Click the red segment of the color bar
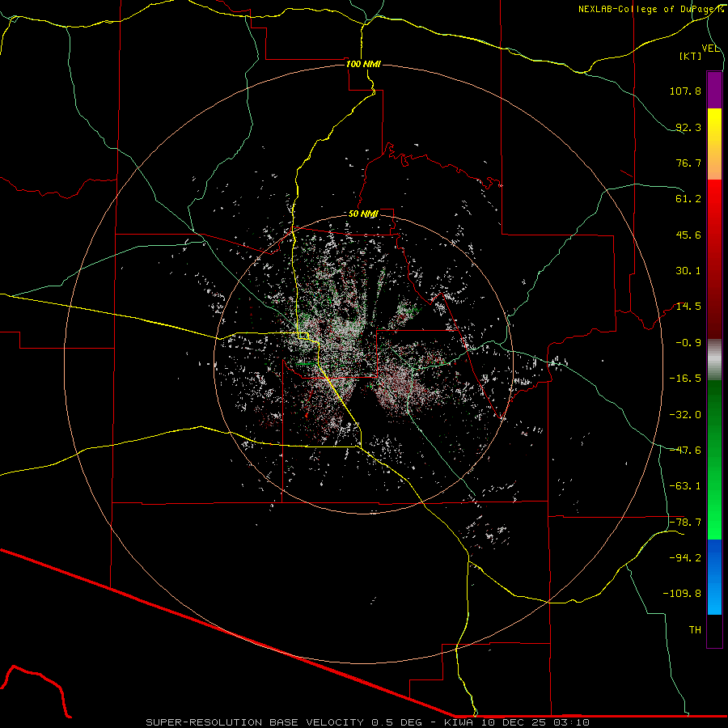The image size is (728, 728). tap(714, 259)
